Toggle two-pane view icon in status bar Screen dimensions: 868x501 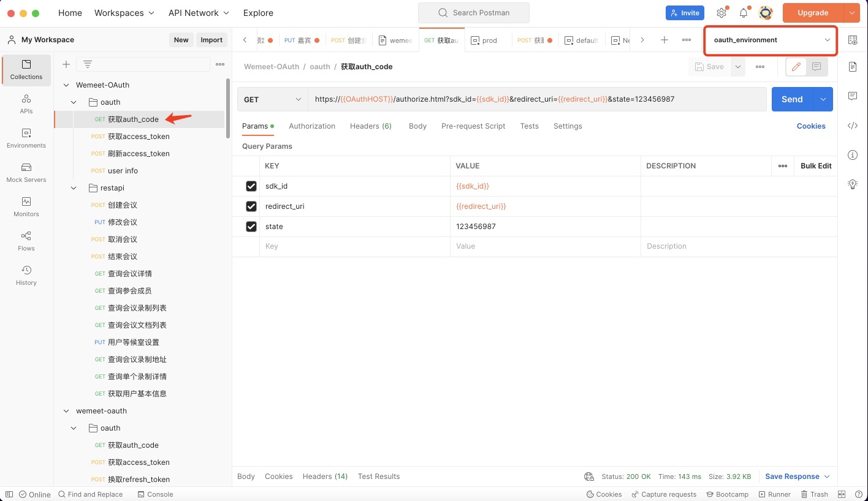click(842, 494)
